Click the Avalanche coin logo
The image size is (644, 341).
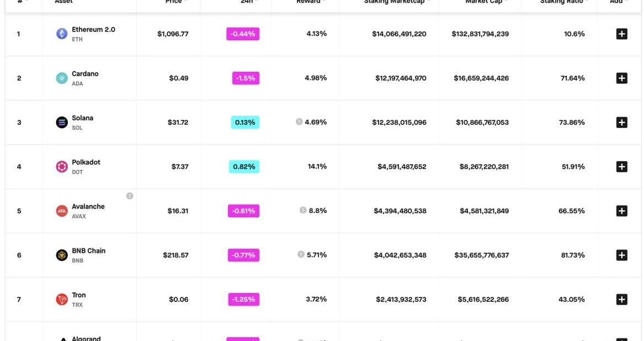click(62, 211)
